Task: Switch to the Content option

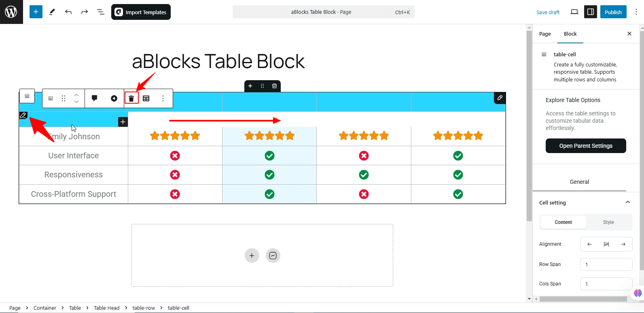Action: click(563, 222)
